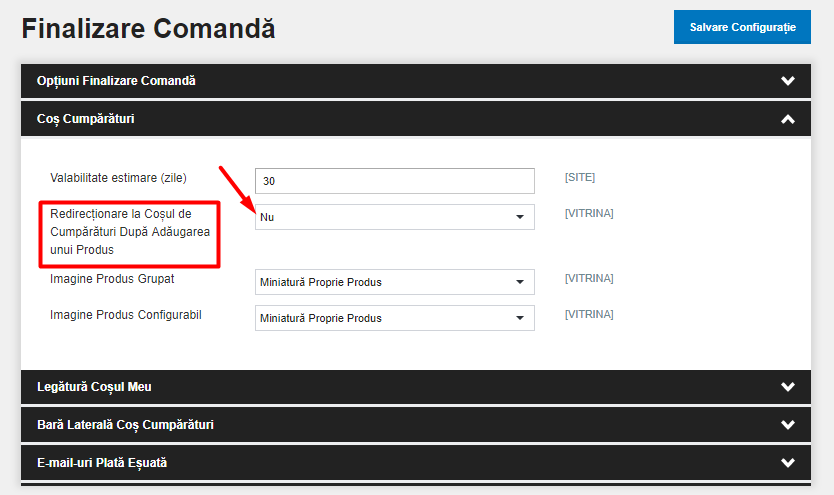Expand the Bară Laterală Coș Cumpărături section
Screen dimensions: 834x495
pos(416,425)
